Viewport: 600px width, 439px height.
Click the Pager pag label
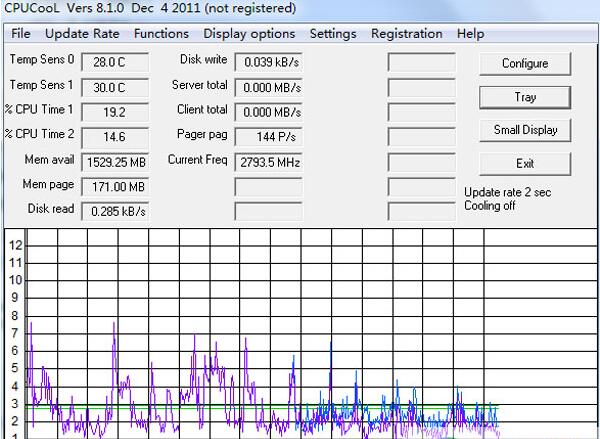(x=202, y=135)
